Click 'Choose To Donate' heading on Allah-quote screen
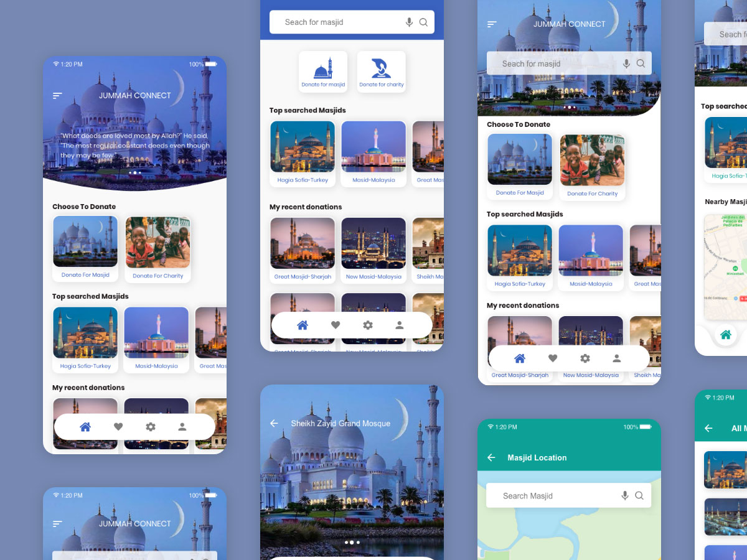747x560 pixels. click(84, 207)
